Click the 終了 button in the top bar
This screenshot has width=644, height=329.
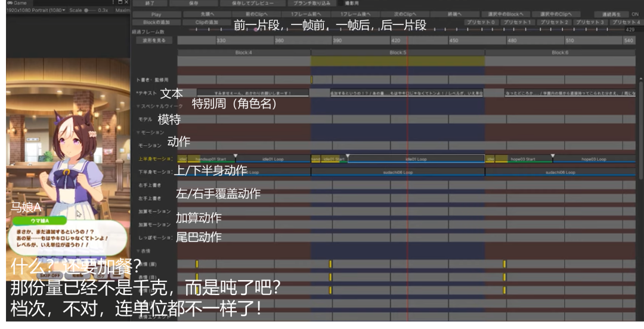(150, 4)
